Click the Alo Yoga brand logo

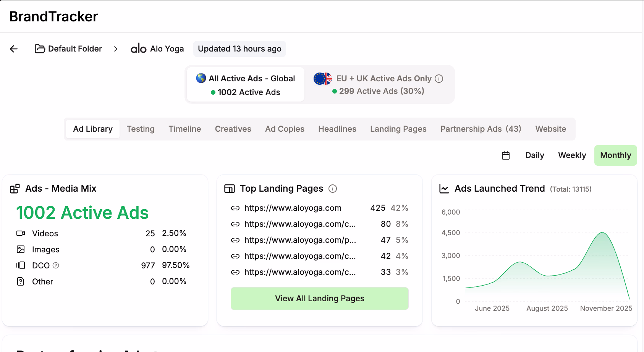click(x=138, y=48)
